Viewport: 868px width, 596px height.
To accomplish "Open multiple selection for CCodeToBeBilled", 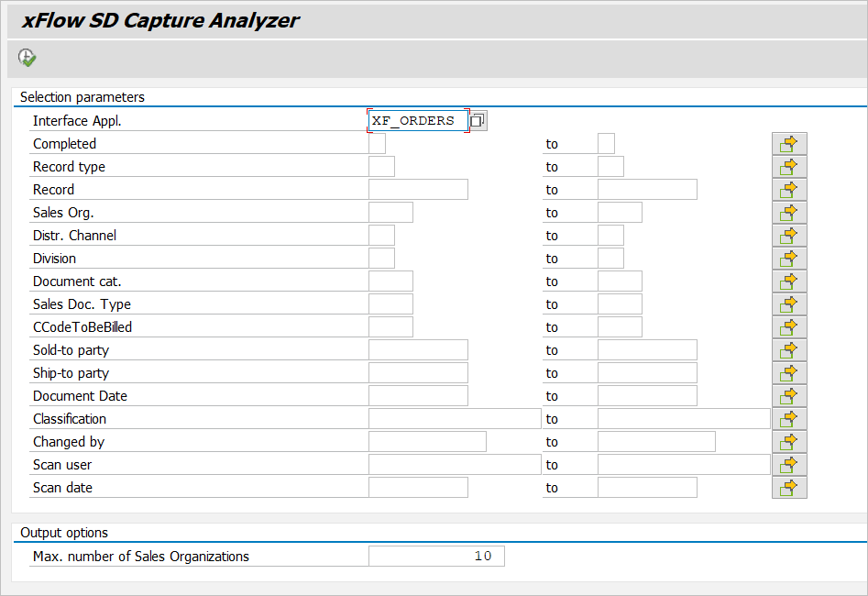I will click(x=788, y=327).
